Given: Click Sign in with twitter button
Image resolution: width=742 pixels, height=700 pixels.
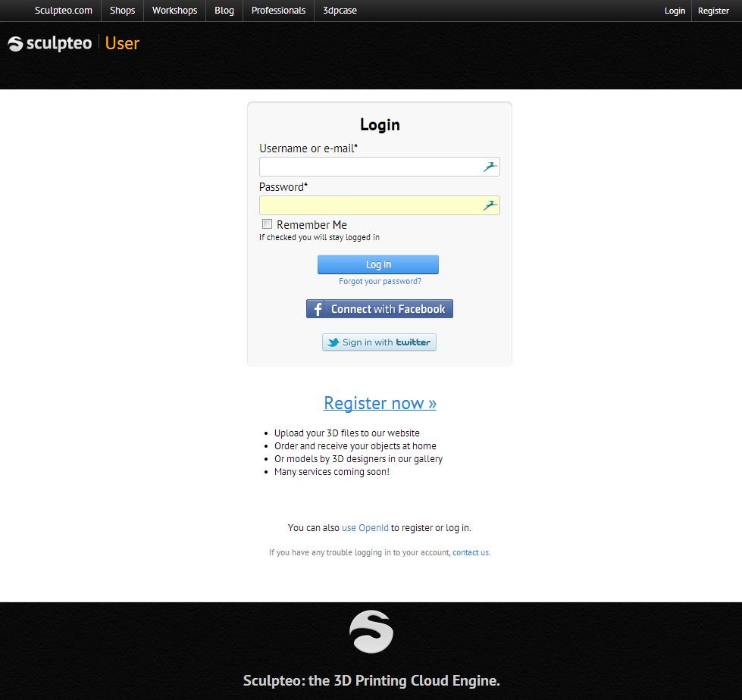Looking at the screenshot, I should tap(379, 342).
